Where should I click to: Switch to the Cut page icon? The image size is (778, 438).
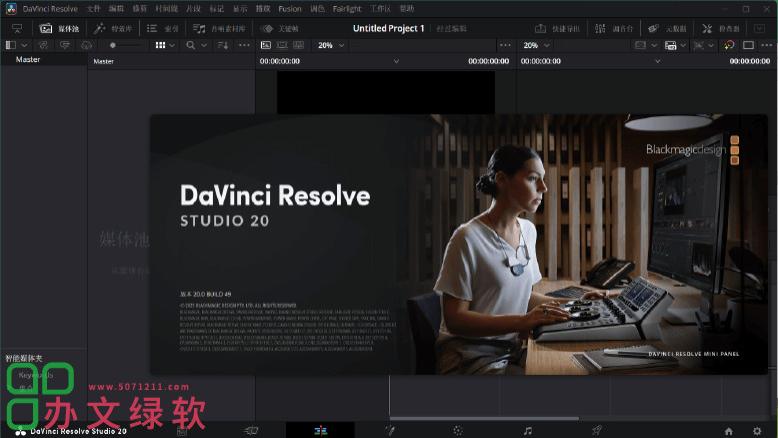[251, 430]
